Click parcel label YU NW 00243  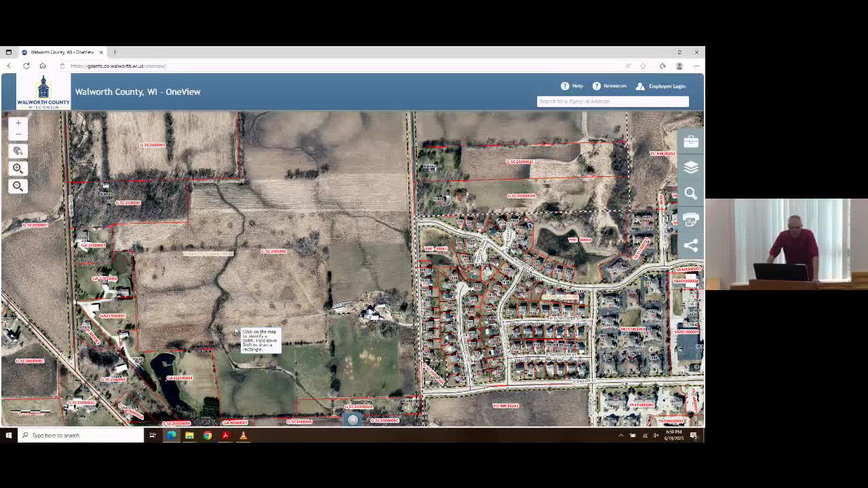(x=505, y=406)
